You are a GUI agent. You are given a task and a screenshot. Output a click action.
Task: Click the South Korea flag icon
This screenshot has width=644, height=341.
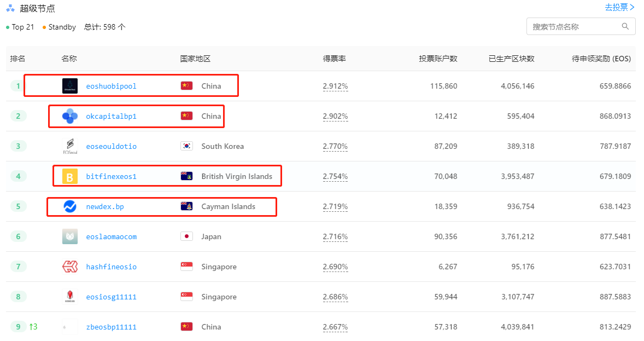(x=186, y=146)
